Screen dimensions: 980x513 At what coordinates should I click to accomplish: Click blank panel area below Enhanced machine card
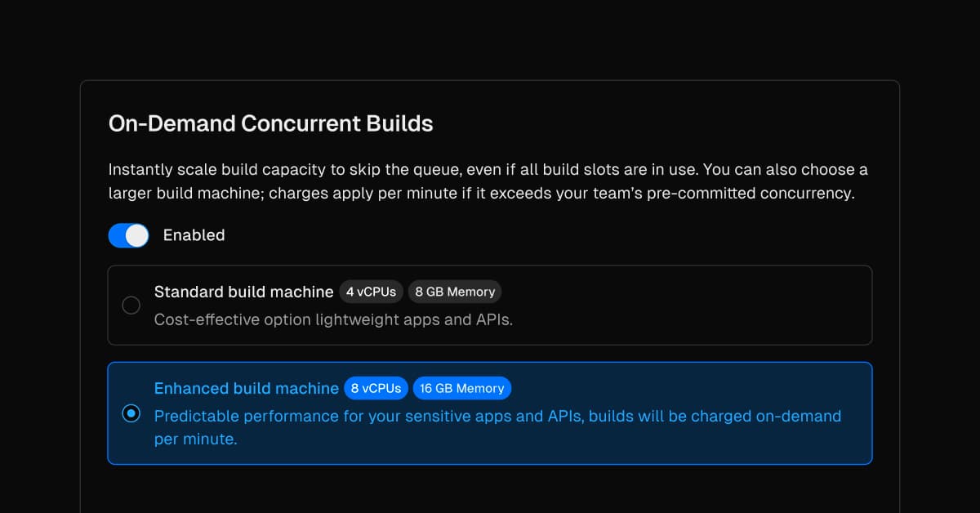click(x=490, y=488)
